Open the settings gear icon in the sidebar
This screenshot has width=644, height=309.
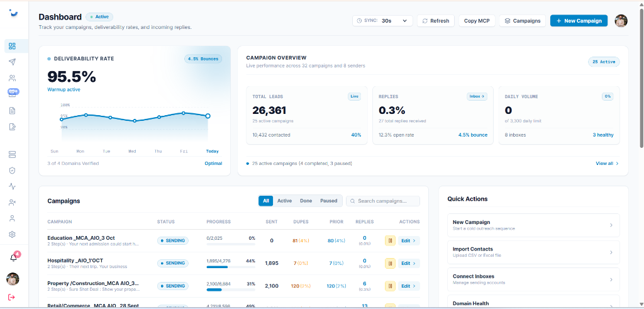[13, 234]
